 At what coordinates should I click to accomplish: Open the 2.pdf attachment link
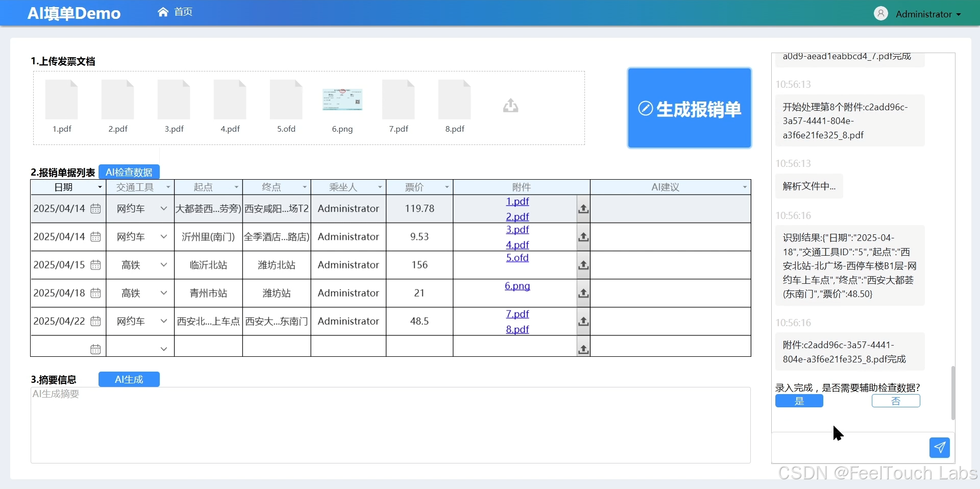(x=518, y=217)
